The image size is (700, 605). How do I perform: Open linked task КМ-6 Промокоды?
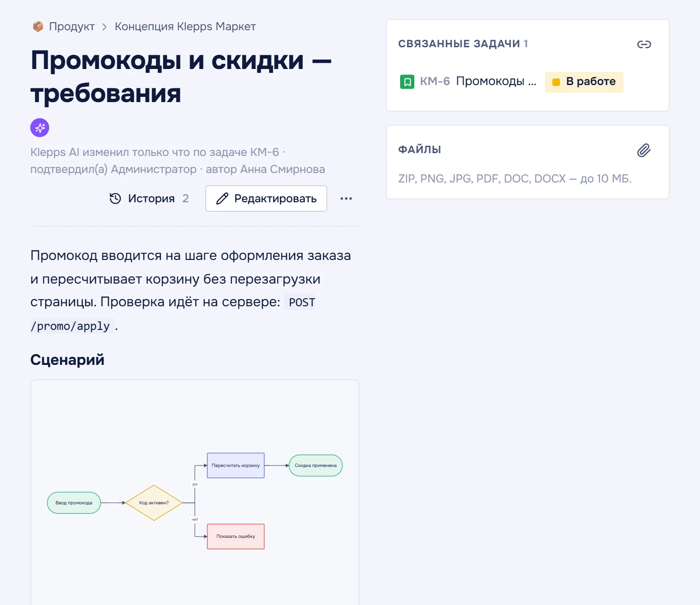(x=478, y=81)
